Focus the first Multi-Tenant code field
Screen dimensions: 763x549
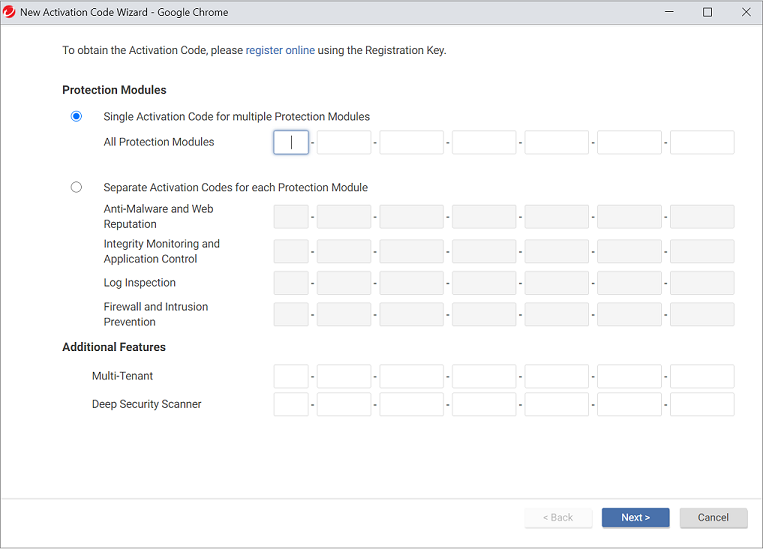pyautogui.click(x=291, y=376)
